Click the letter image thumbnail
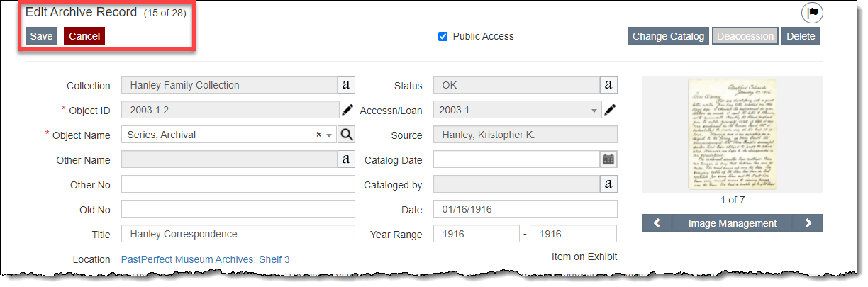 pos(732,134)
